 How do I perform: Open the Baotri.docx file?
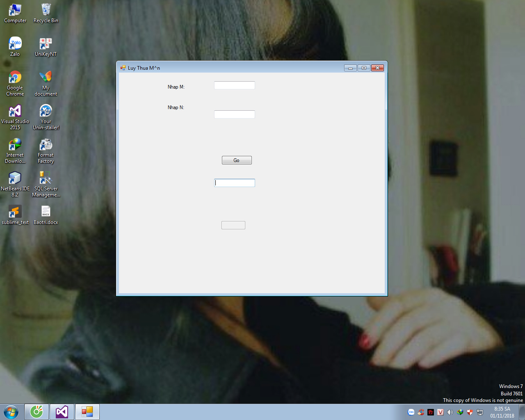(46, 212)
